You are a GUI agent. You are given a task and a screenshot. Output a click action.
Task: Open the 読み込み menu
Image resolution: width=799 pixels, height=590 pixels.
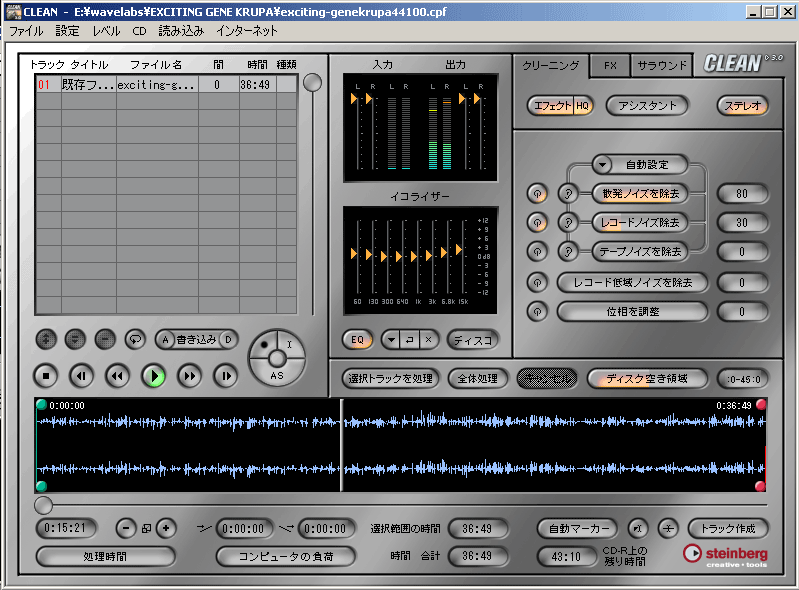coord(181,31)
